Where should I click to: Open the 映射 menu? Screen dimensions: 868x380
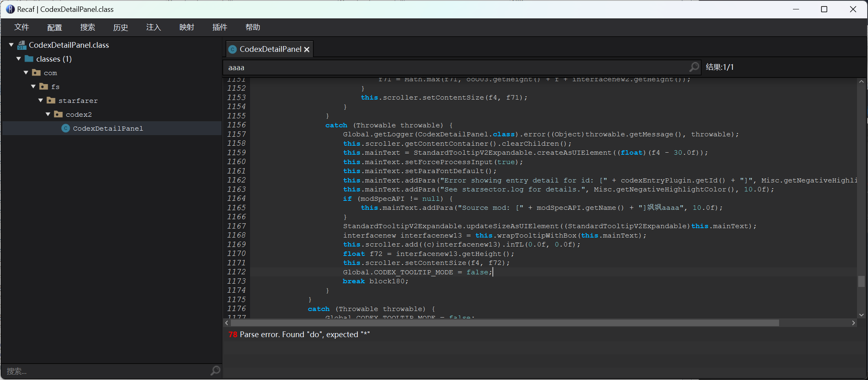[x=186, y=27]
